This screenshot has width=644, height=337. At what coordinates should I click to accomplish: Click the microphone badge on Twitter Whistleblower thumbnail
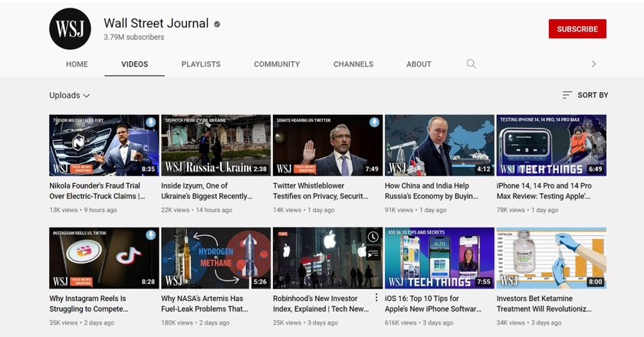pyautogui.click(x=374, y=122)
